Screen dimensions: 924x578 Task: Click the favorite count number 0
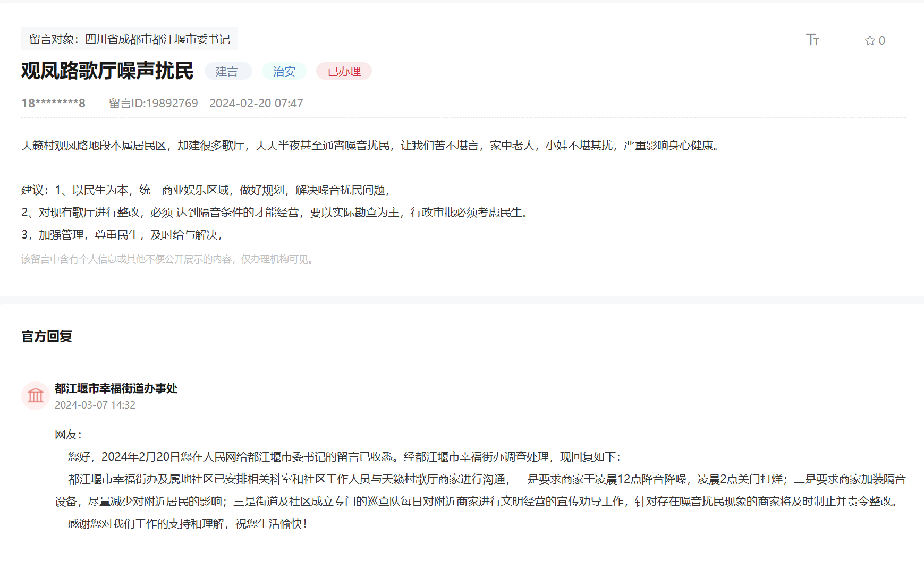click(882, 40)
